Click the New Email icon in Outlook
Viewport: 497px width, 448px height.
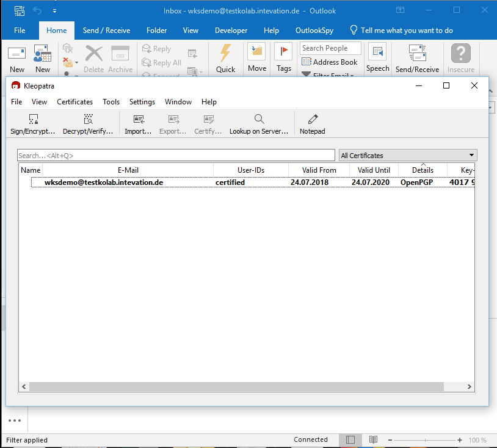point(17,53)
